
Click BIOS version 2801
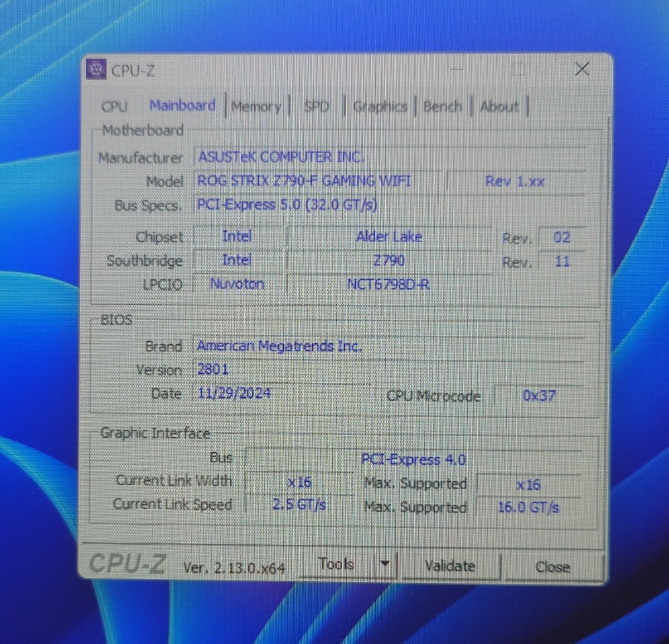coord(389,369)
